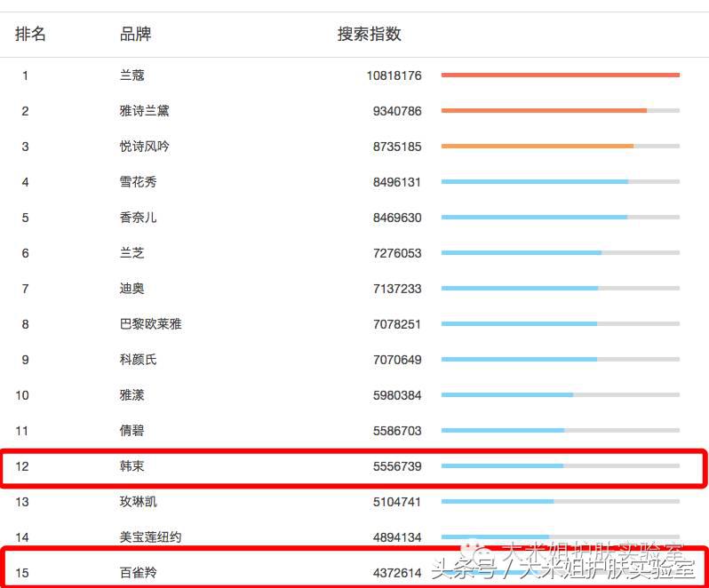Viewport: 709px width, 588px height.
Task: Click the blue progress bar for 玫琳凯
Action: click(x=498, y=501)
